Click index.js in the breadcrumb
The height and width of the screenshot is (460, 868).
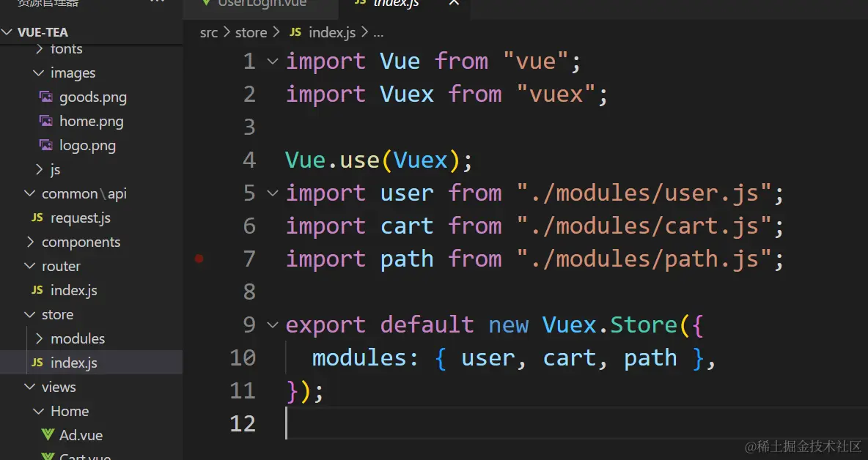(332, 33)
